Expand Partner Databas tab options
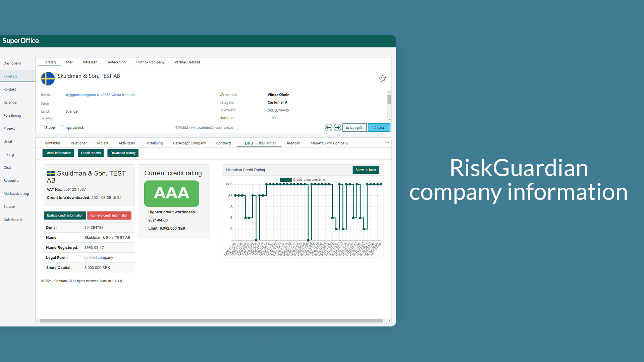Screen dimensions: 644x362 pyautogui.click(x=187, y=62)
